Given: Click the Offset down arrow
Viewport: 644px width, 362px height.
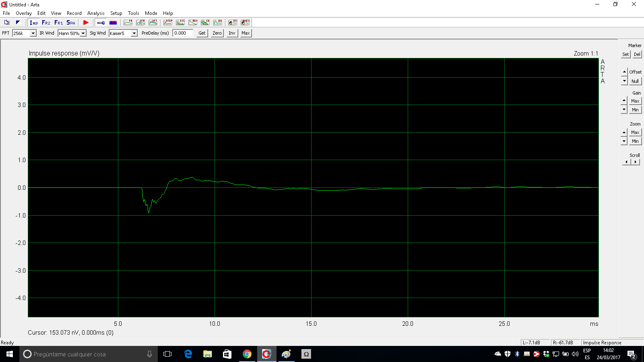Looking at the screenshot, I should pyautogui.click(x=624, y=81).
